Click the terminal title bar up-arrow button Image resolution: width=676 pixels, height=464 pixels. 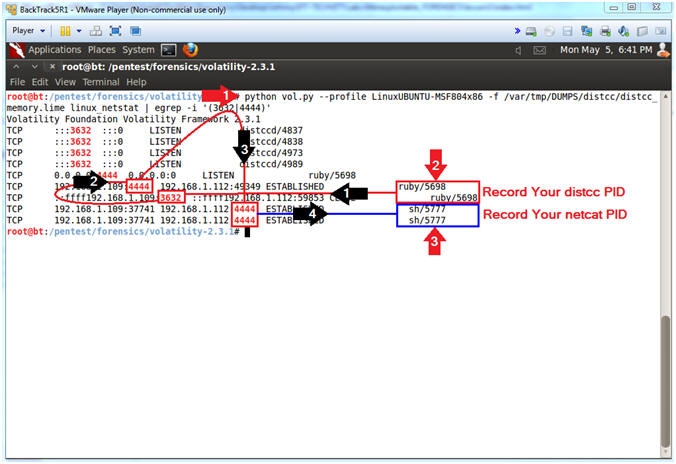click(16, 67)
